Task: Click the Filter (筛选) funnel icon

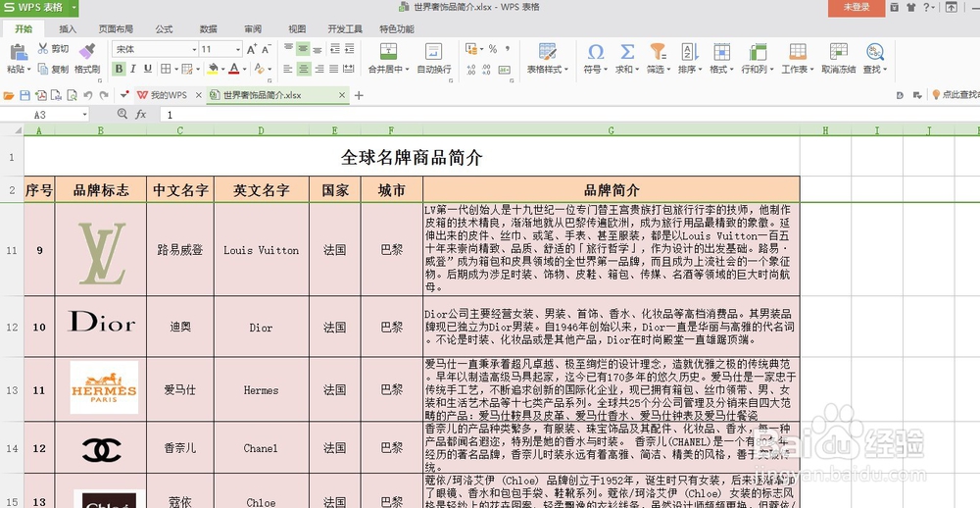Action: coord(658,51)
